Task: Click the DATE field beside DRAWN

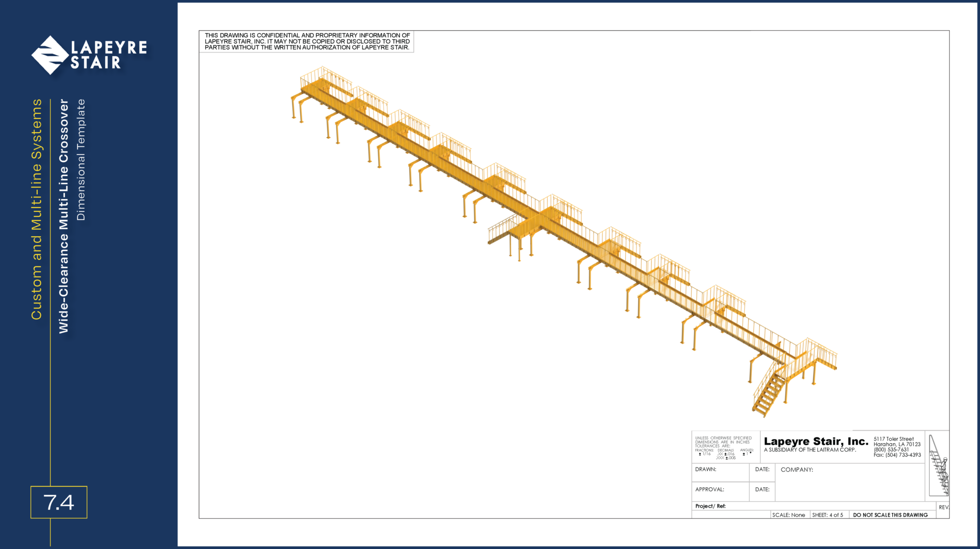Action: click(762, 472)
